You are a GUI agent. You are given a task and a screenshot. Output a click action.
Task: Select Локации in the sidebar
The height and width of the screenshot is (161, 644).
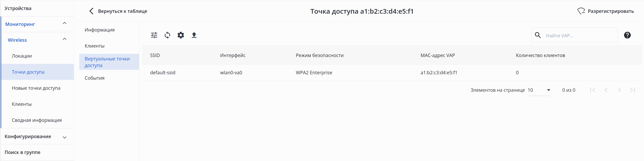[x=22, y=56]
